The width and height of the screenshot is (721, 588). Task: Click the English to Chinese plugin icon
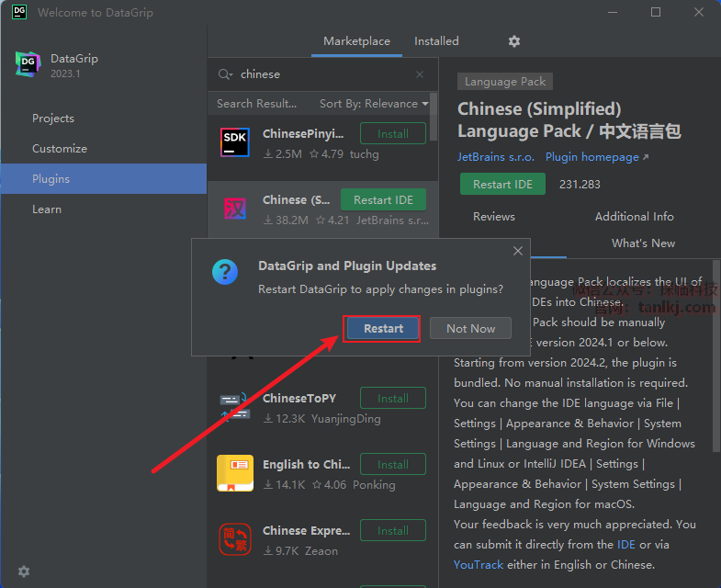point(235,473)
